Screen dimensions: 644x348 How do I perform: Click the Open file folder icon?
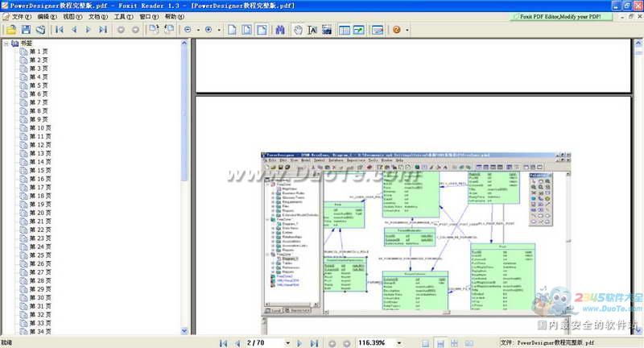(x=11, y=30)
